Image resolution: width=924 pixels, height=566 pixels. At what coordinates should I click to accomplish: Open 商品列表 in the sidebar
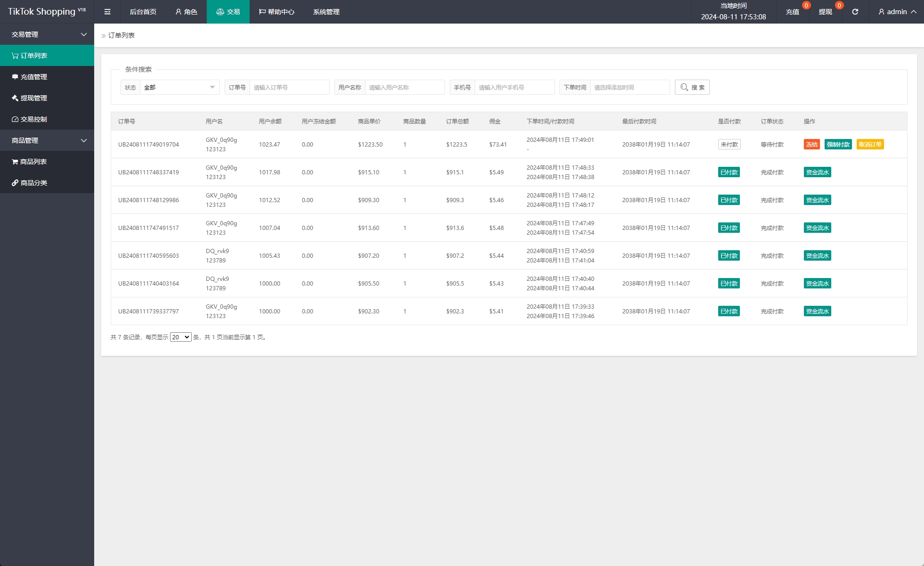[33, 162]
